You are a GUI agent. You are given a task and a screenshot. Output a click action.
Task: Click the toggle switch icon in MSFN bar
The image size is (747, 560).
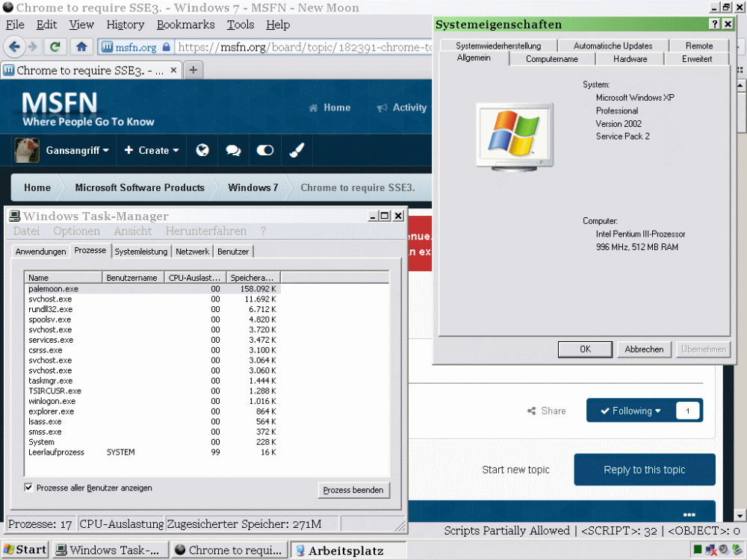point(264,150)
